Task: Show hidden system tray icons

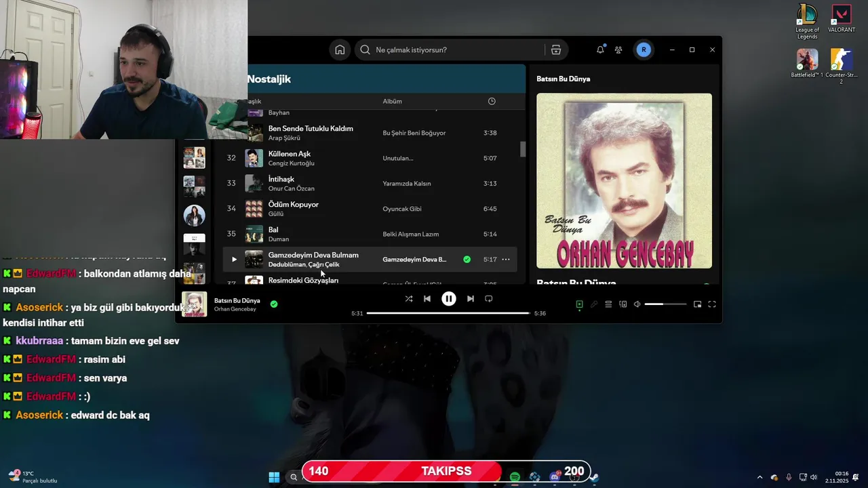Action: [759, 477]
